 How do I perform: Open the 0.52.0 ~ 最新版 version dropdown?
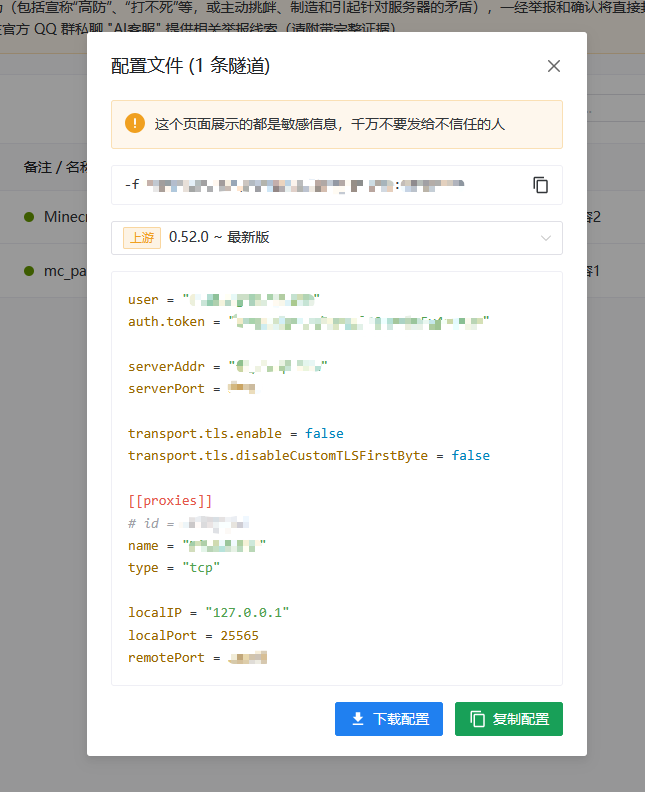coord(337,238)
